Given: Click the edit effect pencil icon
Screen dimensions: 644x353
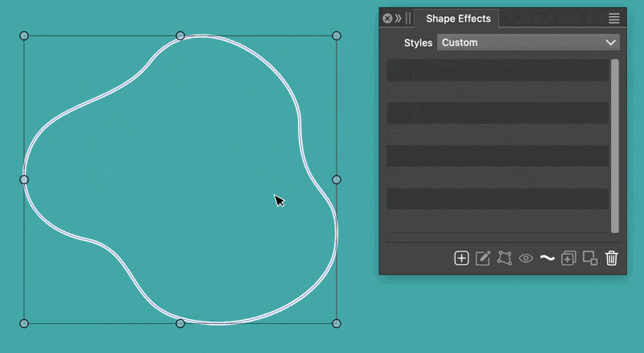Looking at the screenshot, I should 483,258.
